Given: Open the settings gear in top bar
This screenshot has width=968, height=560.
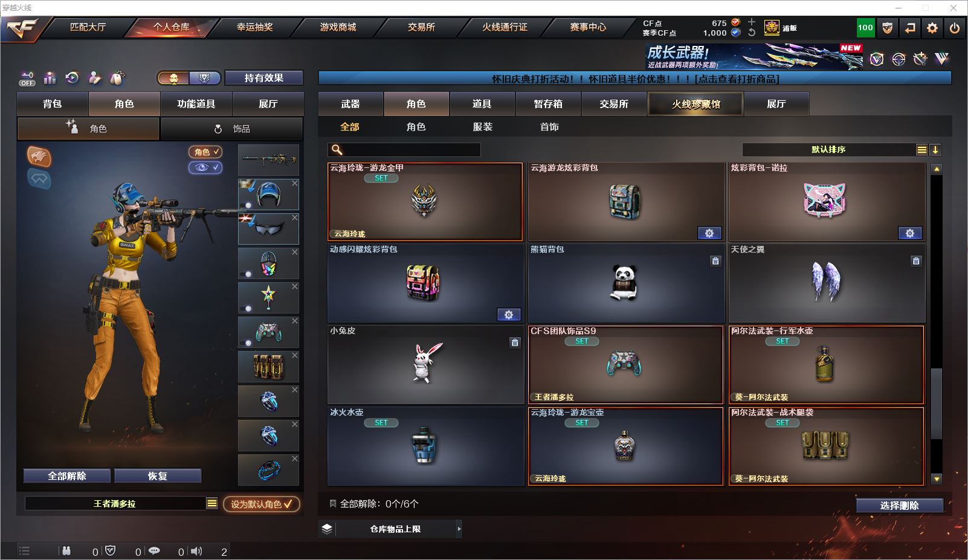Looking at the screenshot, I should click(932, 28).
